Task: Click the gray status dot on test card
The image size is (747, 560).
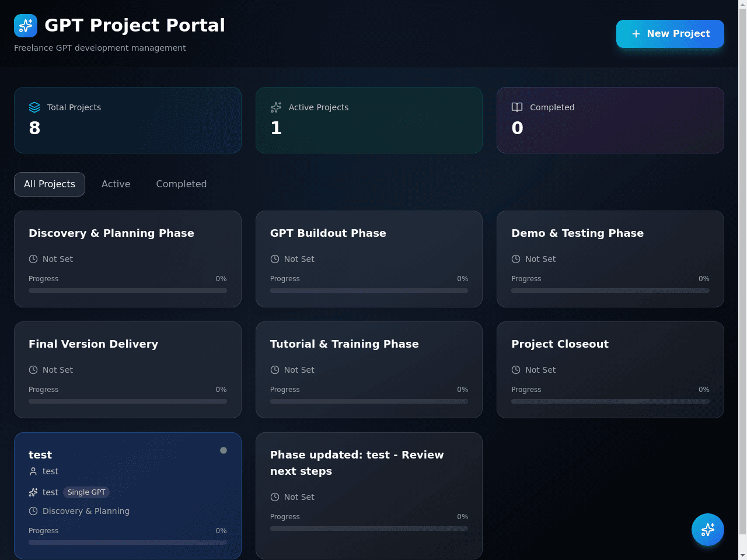Action: pos(224,450)
